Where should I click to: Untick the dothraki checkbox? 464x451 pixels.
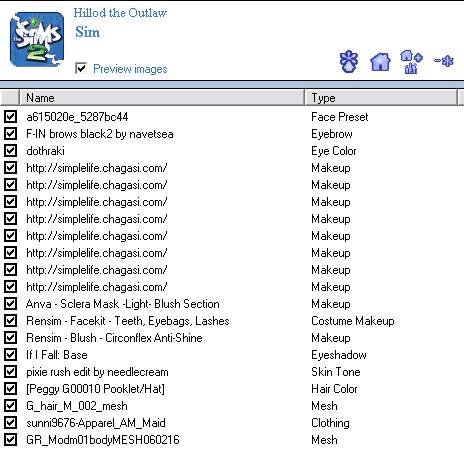[x=10, y=151]
